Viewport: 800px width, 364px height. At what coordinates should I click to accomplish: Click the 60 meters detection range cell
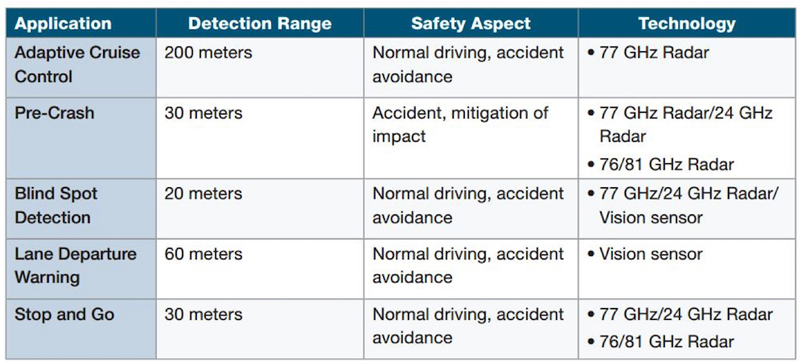click(204, 254)
